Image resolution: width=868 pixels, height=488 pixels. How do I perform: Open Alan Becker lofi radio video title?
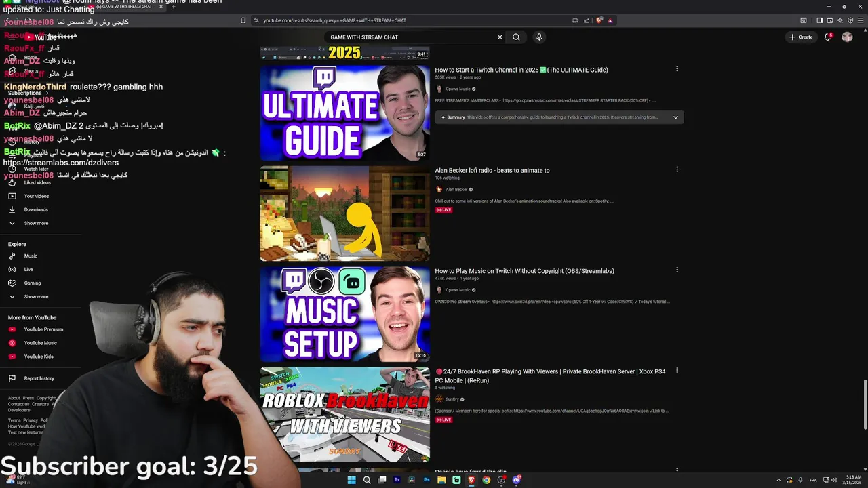click(492, 170)
